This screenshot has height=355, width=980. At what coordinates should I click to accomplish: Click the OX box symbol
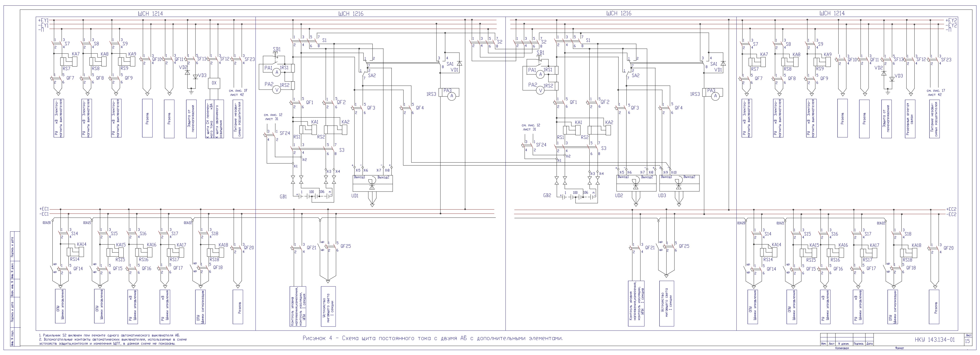click(214, 83)
